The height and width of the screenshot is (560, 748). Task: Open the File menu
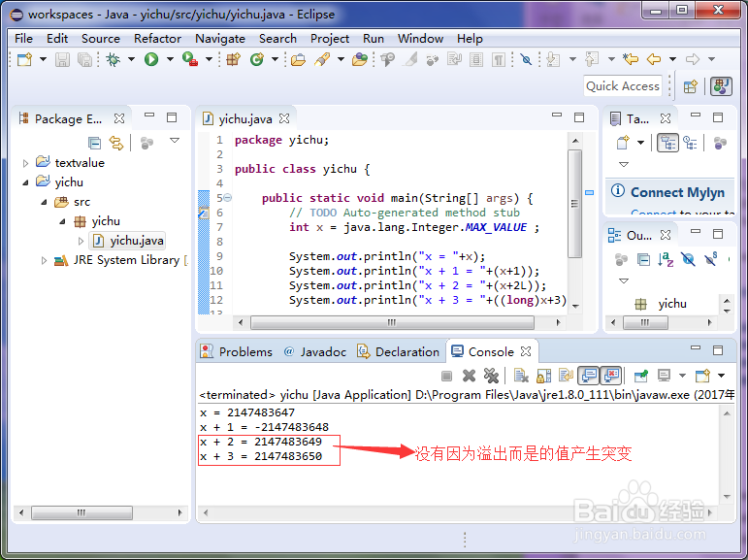click(24, 39)
